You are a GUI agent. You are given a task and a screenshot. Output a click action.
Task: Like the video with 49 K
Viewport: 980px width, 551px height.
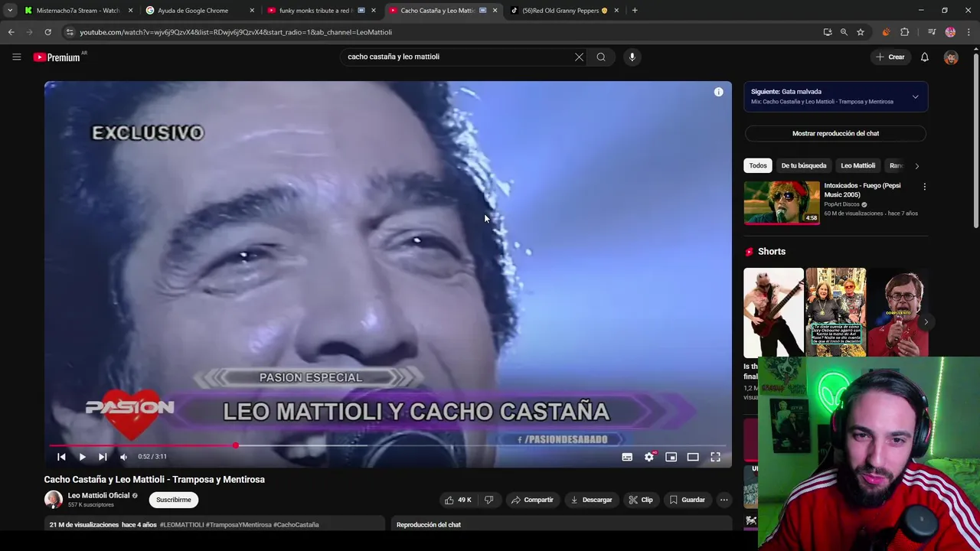[x=458, y=500]
